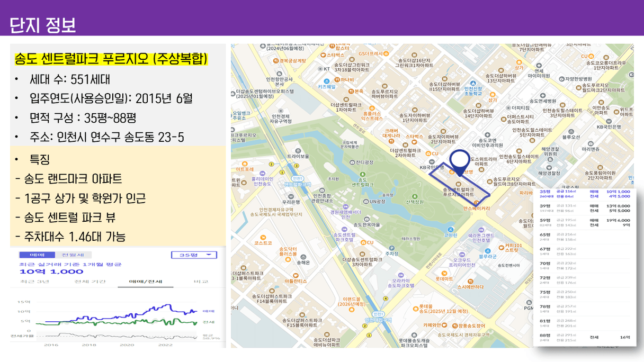Click the 65평 row in price table

coord(585,237)
